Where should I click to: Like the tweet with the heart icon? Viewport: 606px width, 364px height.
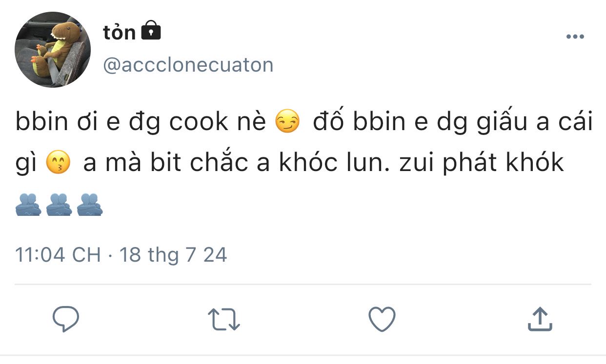click(381, 320)
